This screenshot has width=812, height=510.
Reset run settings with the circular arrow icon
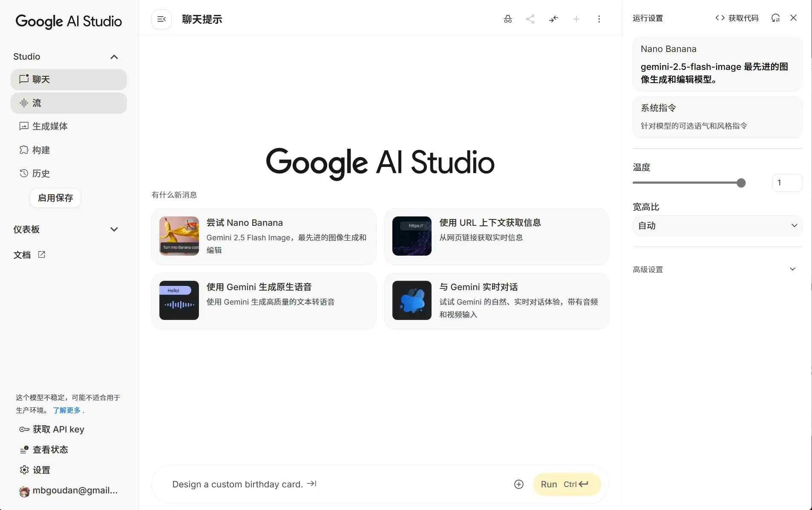(776, 18)
